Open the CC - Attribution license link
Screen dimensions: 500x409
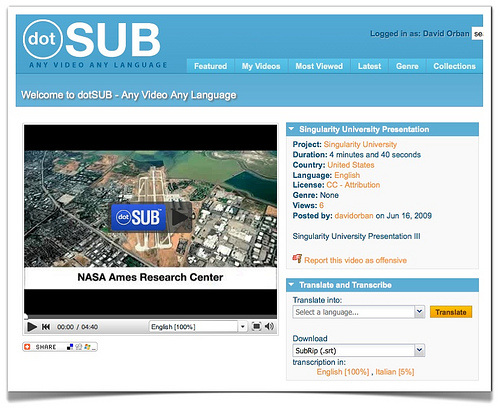pos(353,185)
